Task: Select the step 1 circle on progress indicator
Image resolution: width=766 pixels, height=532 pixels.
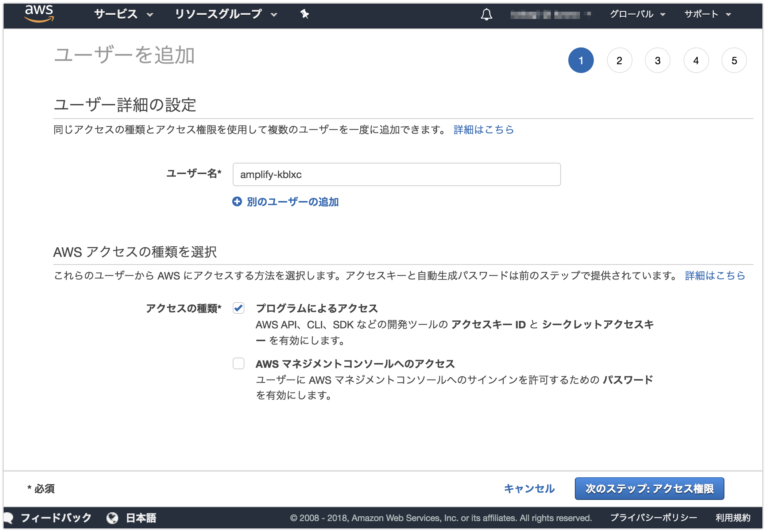Action: 581,60
